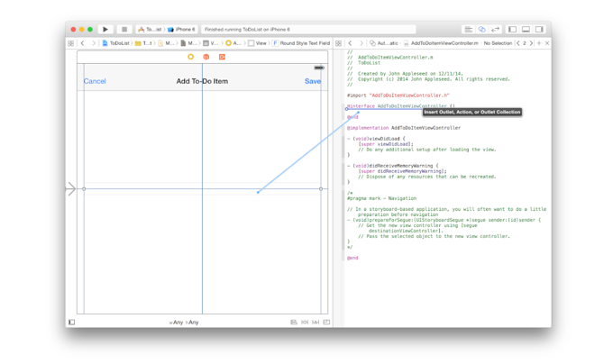Open storyboard base localization jump bar segment

(x=188, y=43)
